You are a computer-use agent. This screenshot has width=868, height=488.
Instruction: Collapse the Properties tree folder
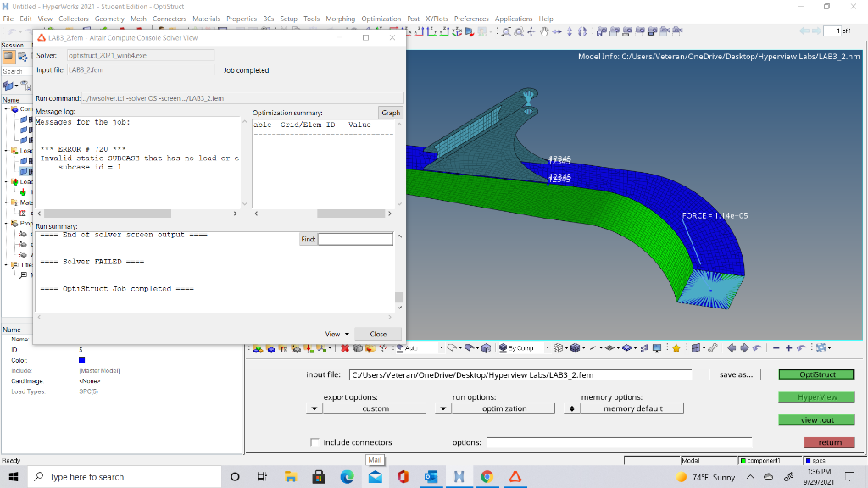click(x=7, y=224)
